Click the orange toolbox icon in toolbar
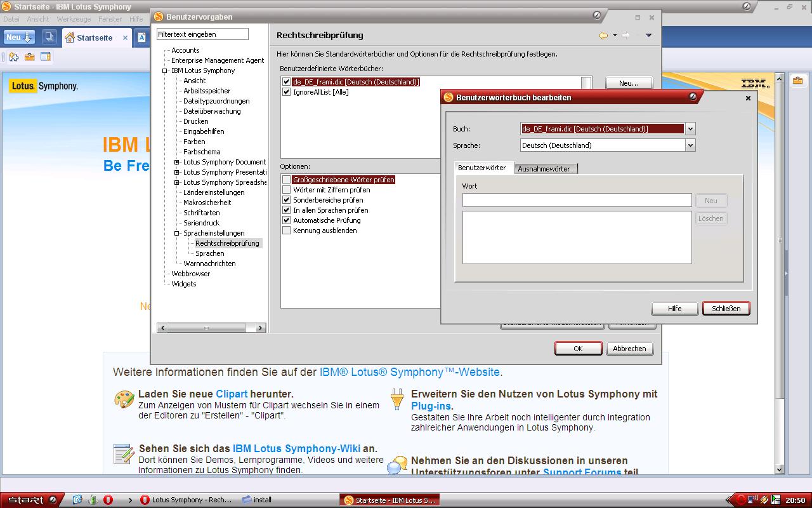This screenshot has width=812, height=508. click(29, 57)
